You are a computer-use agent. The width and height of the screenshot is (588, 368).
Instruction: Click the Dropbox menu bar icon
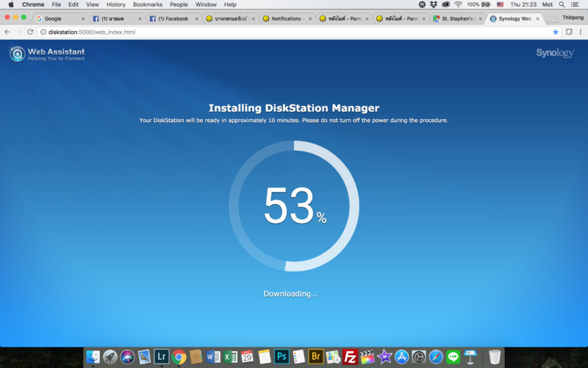click(x=434, y=4)
